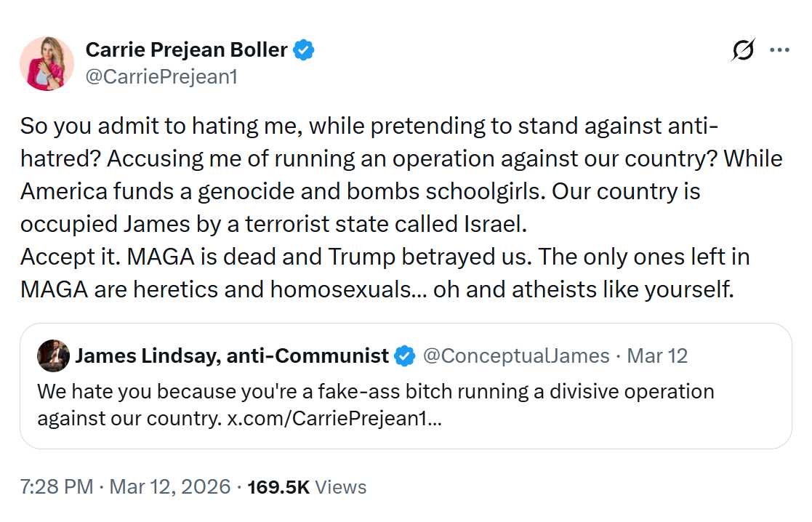Click the @ConceptualJames handle
The width and height of the screenshot is (812, 522).
[515, 356]
